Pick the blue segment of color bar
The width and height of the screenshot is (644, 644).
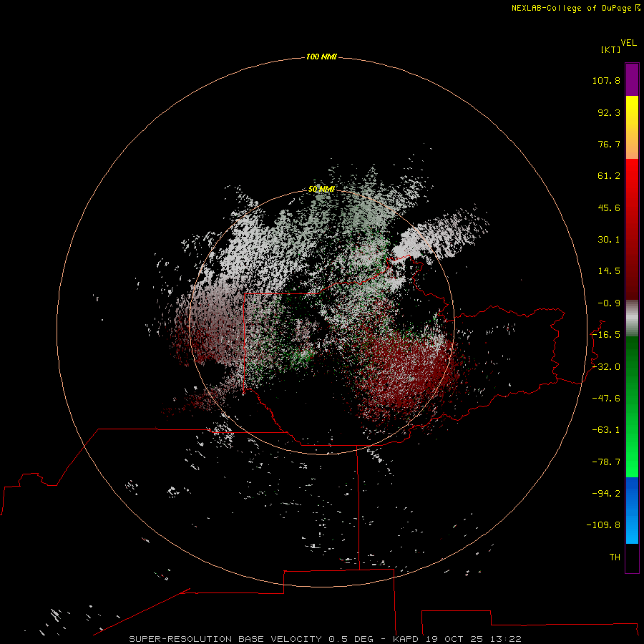(x=632, y=510)
